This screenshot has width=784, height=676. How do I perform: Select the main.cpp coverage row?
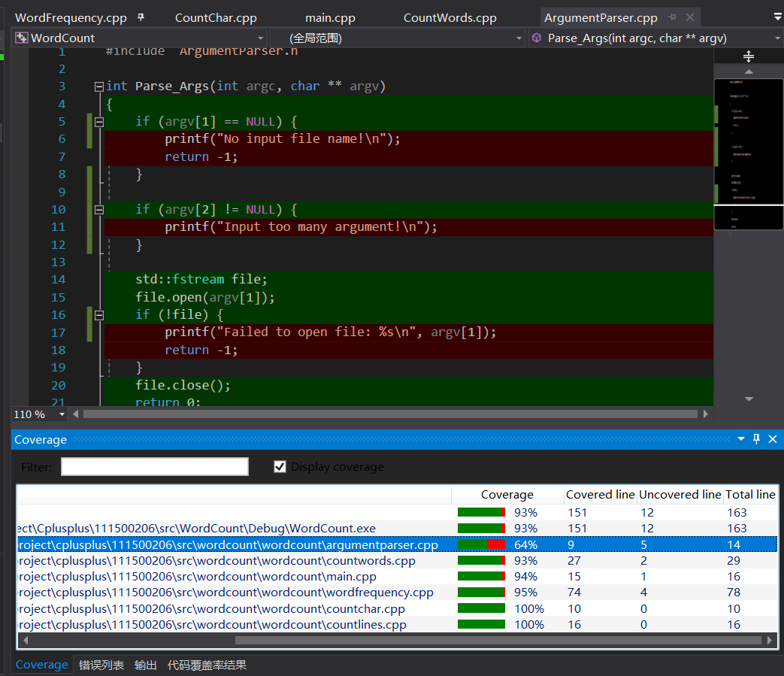(x=398, y=577)
